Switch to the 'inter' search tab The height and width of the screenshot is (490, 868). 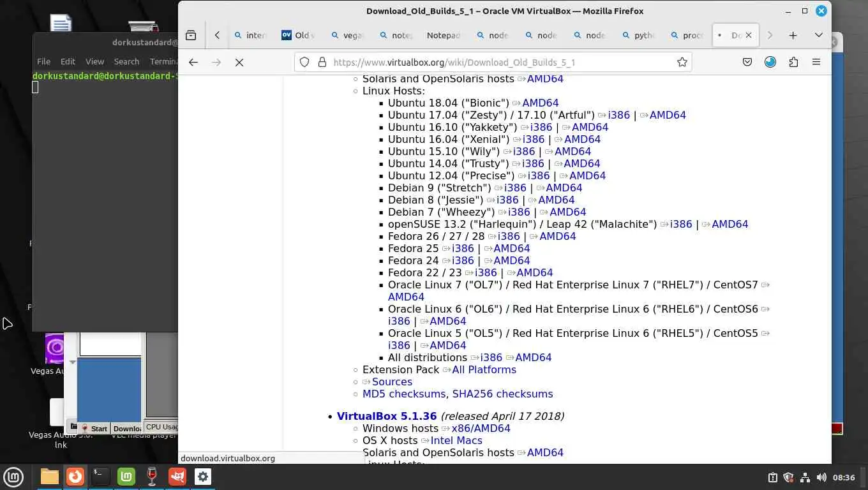coord(250,35)
